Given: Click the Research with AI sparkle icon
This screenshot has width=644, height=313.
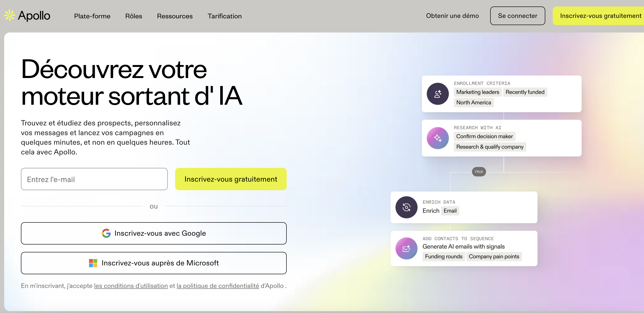Looking at the screenshot, I should [x=437, y=138].
